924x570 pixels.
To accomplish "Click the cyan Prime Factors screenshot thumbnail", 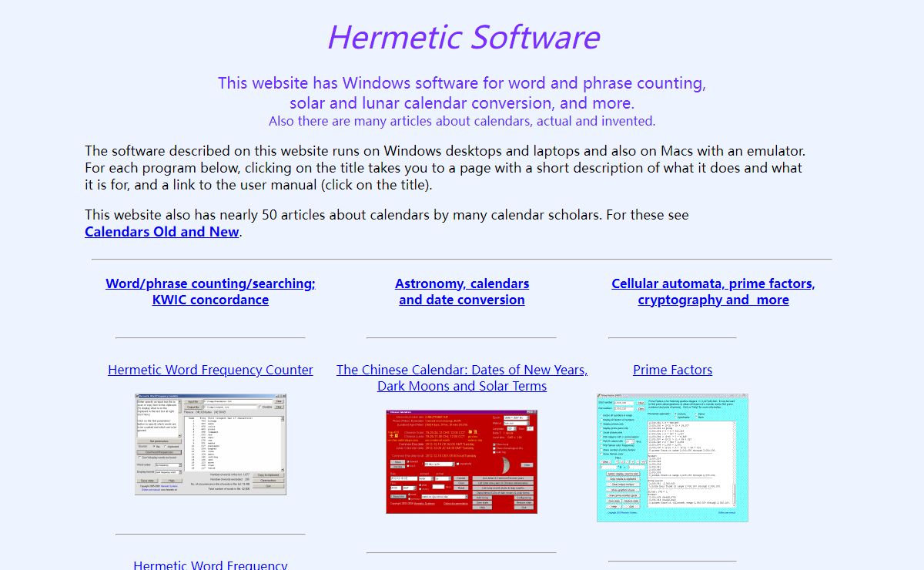I will (672, 458).
